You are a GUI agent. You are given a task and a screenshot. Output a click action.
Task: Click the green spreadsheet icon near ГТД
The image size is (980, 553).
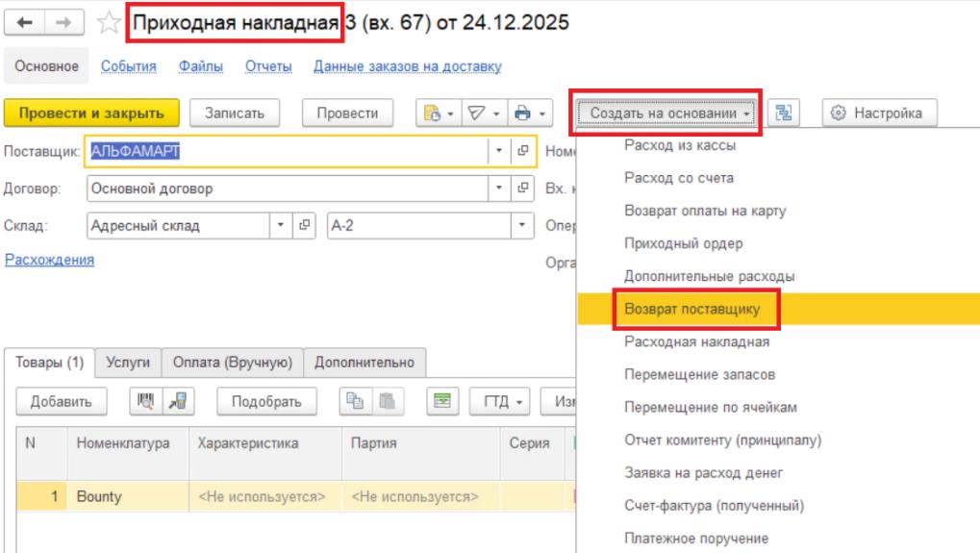(x=442, y=401)
